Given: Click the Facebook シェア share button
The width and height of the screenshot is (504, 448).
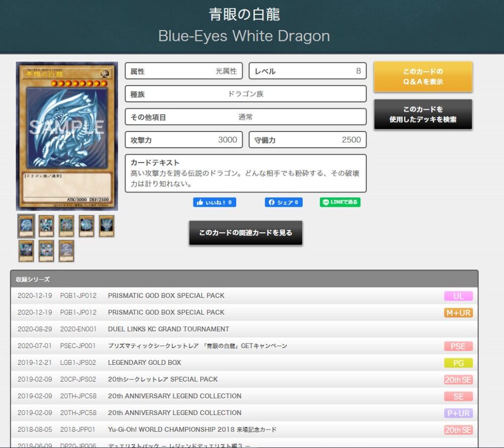Looking at the screenshot, I should click(283, 202).
